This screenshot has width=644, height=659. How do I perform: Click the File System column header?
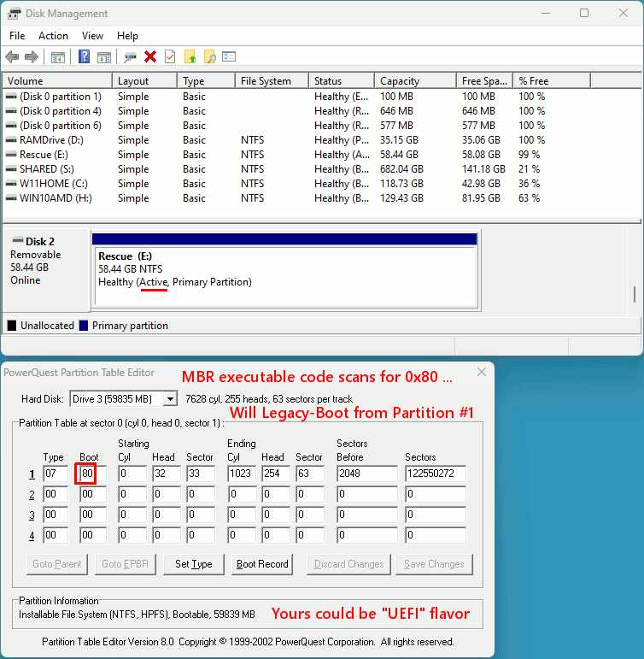tap(272, 80)
